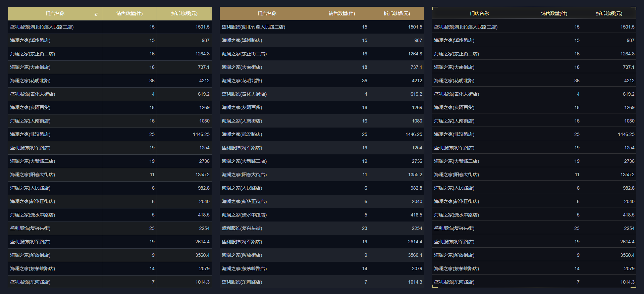
Task: Click the sort icon in 门店名称 header
Action: click(x=96, y=14)
